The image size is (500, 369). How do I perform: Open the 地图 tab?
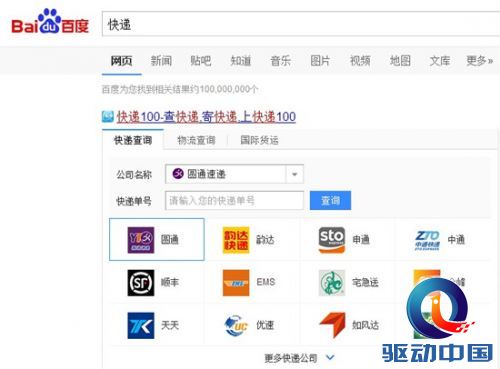pyautogui.click(x=400, y=61)
